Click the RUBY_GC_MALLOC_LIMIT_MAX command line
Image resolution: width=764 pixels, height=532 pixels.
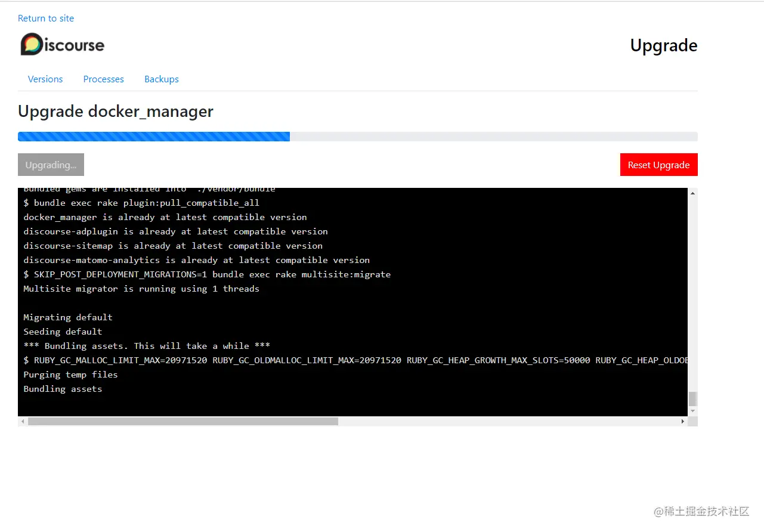tap(355, 360)
